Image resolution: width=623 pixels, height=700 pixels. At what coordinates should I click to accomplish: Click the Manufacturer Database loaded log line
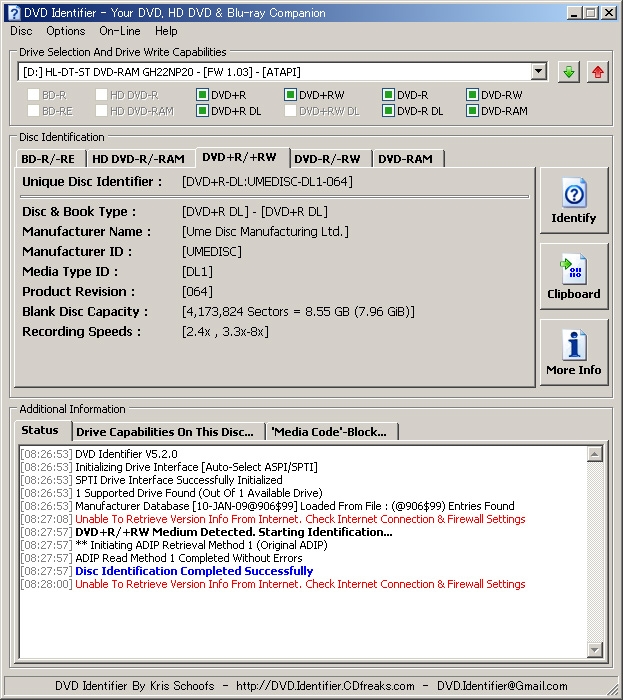click(295, 506)
